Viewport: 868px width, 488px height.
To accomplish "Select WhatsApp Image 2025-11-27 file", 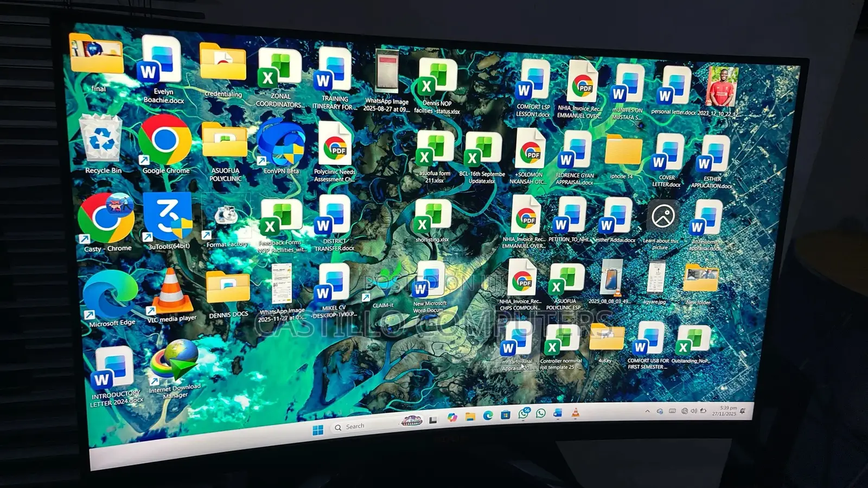I will (x=282, y=293).
